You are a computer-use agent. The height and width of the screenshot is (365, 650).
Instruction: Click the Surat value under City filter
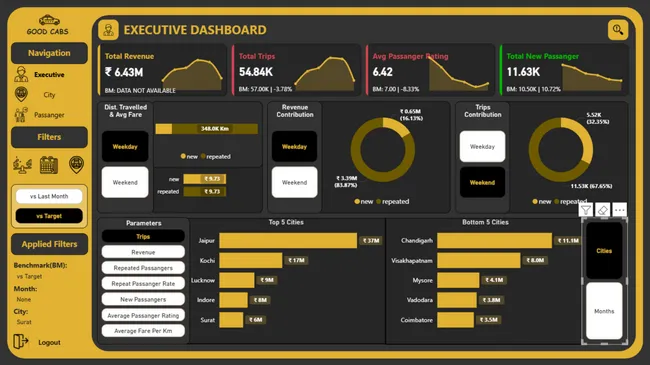click(24, 322)
